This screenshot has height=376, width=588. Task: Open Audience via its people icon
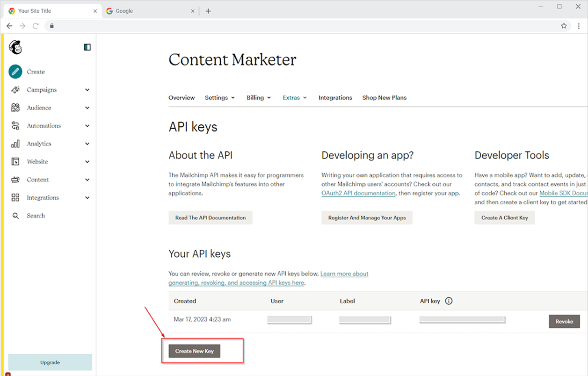15,108
